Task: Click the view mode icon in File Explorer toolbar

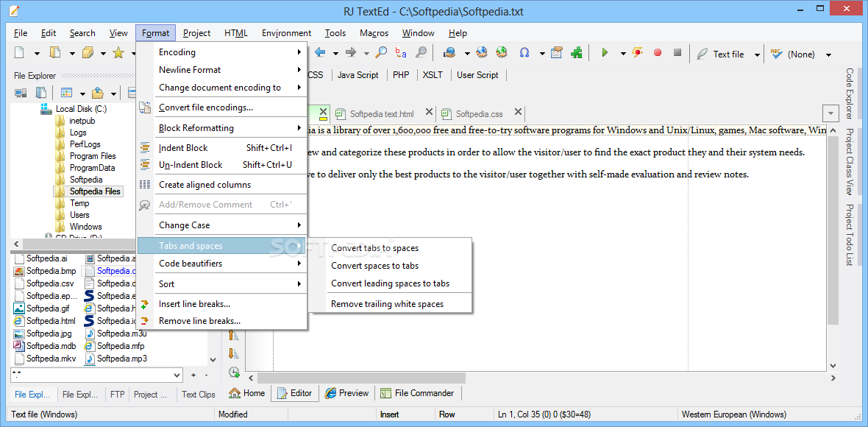Action: click(66, 93)
